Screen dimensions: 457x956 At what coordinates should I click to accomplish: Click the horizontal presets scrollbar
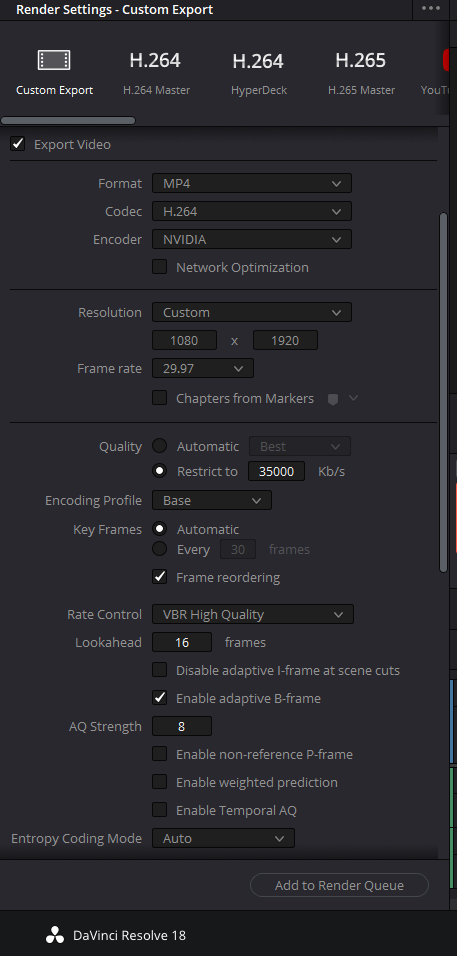(x=68, y=121)
